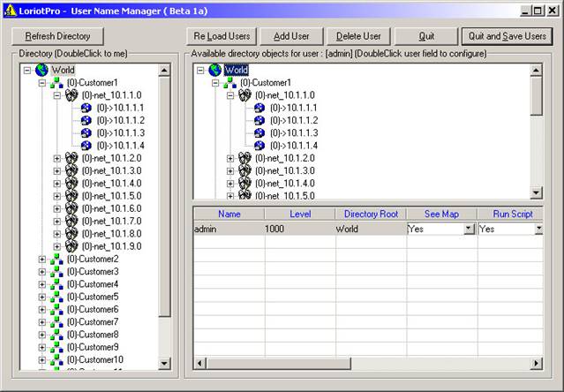This screenshot has width=564, height=392.
Task: Select the Customer1 network icon in left tree
Action: point(56,83)
